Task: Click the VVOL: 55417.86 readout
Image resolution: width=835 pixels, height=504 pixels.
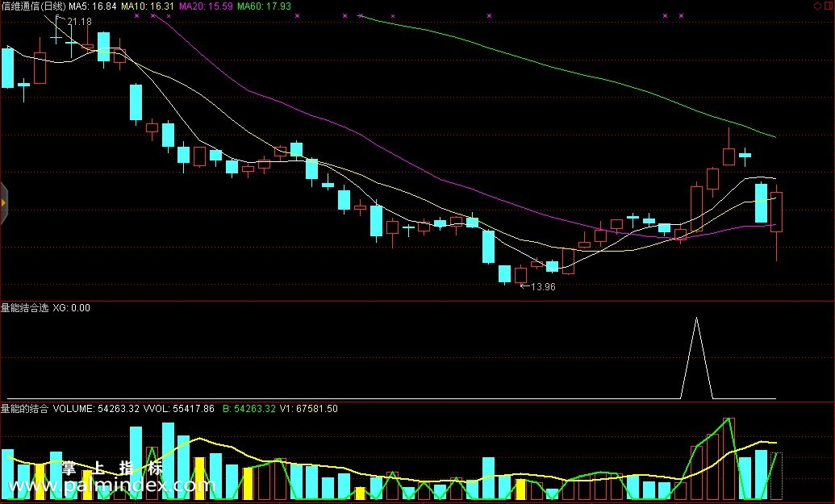Action: click(x=179, y=409)
